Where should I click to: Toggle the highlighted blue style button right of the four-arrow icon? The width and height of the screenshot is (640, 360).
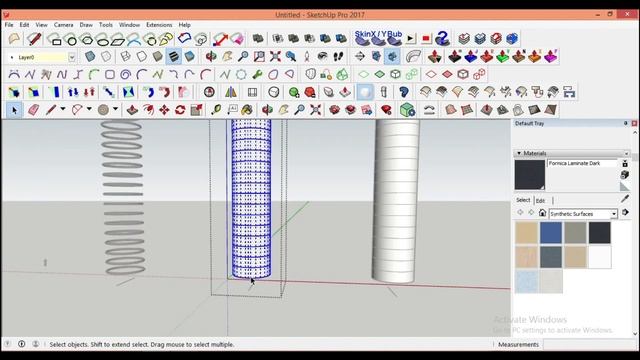392,56
